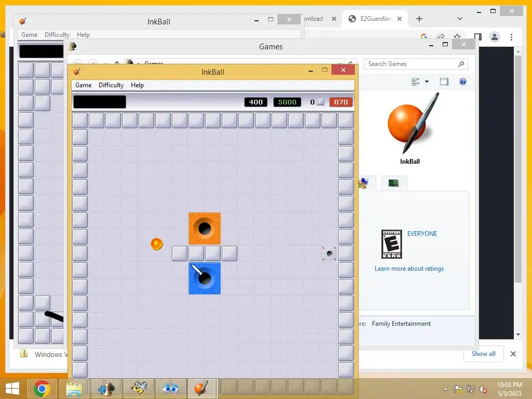532x399 pixels.
Task: Click the ESRB Everyone rating badge
Action: 392,244
